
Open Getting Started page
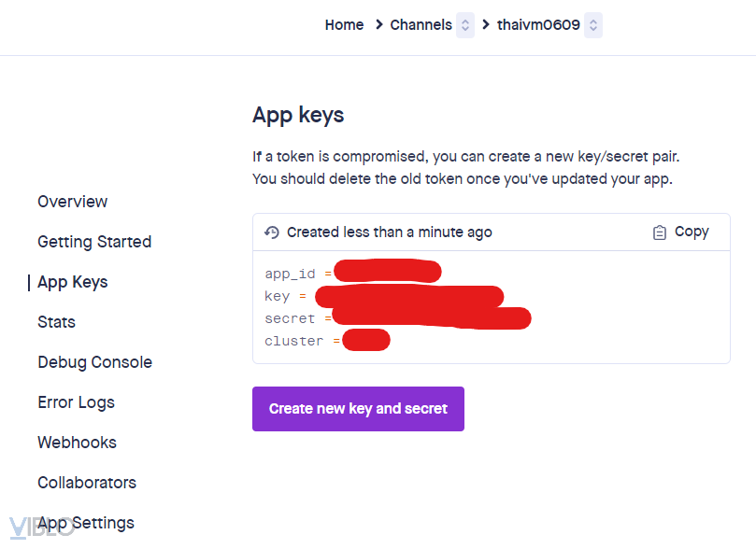[x=94, y=242]
